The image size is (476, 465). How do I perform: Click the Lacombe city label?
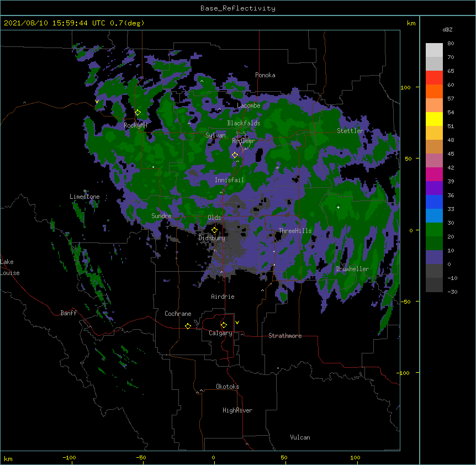(x=248, y=105)
